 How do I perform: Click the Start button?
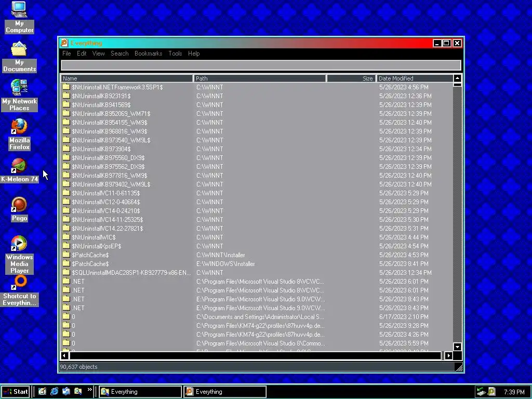click(x=15, y=392)
